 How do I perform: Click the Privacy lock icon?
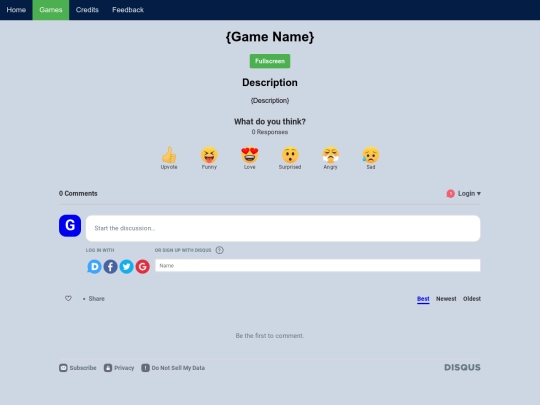coord(108,368)
